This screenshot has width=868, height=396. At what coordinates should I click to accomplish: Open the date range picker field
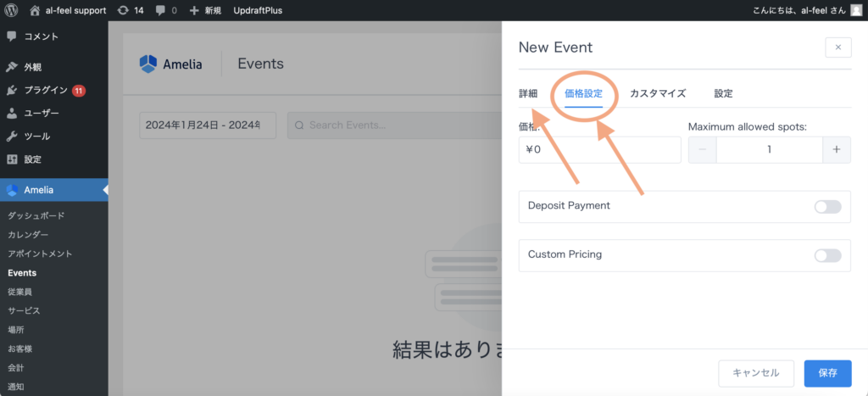pyautogui.click(x=207, y=125)
